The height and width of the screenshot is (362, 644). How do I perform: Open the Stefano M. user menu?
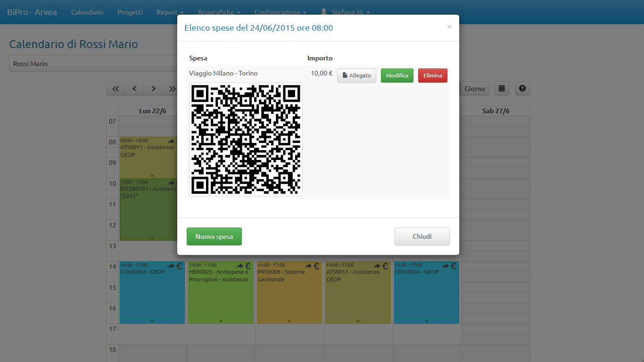pyautogui.click(x=345, y=12)
